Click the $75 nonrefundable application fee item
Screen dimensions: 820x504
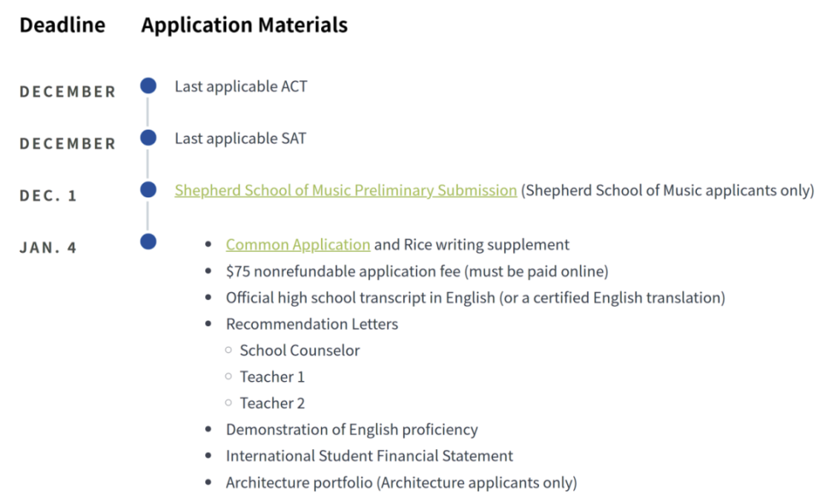(x=416, y=272)
